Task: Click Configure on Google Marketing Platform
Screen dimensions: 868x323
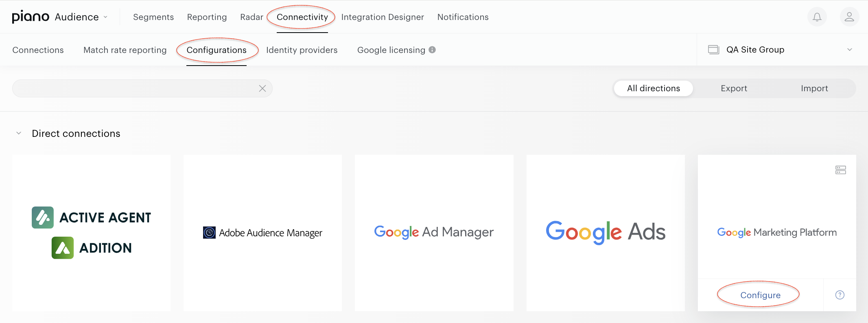Action: [760, 295]
